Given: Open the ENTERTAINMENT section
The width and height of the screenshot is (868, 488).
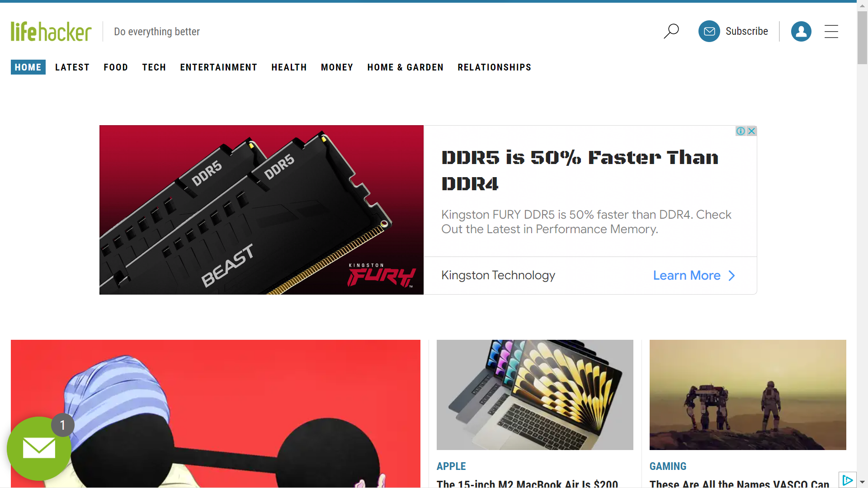Looking at the screenshot, I should tap(219, 67).
